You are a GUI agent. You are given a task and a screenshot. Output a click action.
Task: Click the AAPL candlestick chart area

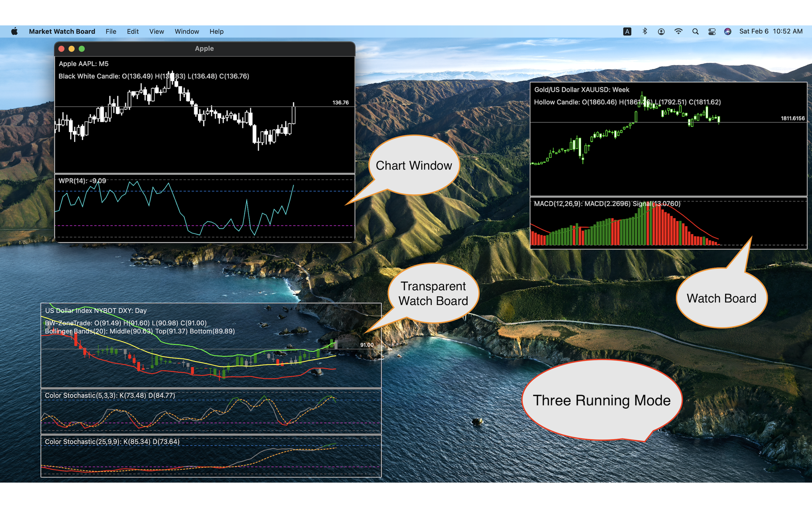(204, 115)
